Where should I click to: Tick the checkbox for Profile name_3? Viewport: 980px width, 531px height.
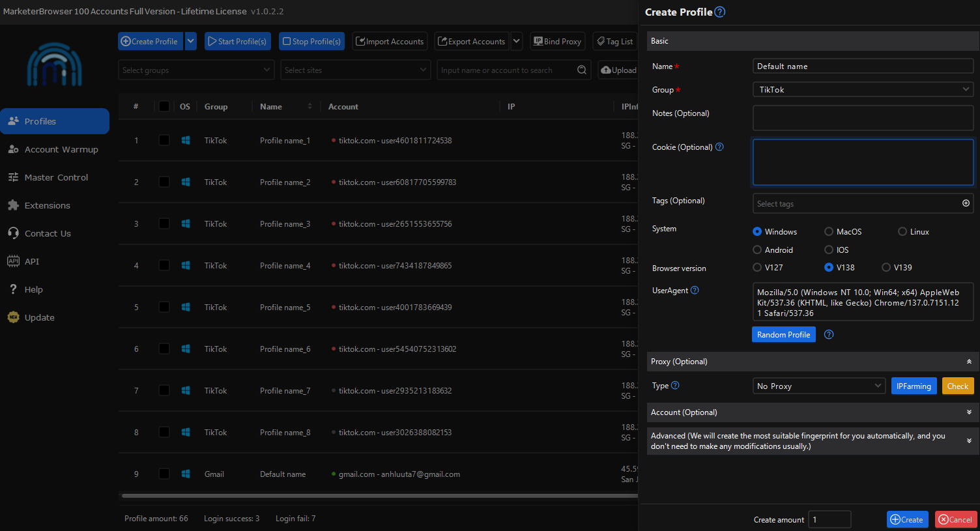tap(164, 224)
